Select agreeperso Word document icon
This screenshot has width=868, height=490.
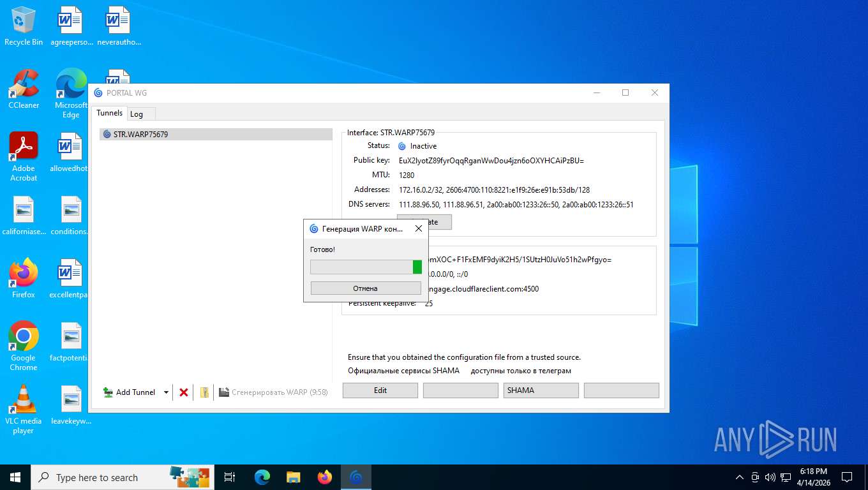pos(71,26)
